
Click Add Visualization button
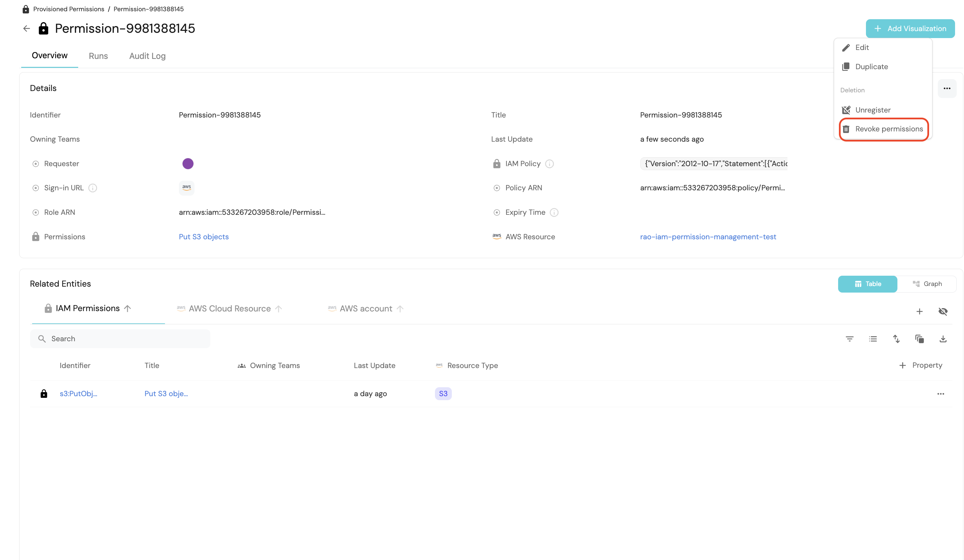point(910,29)
